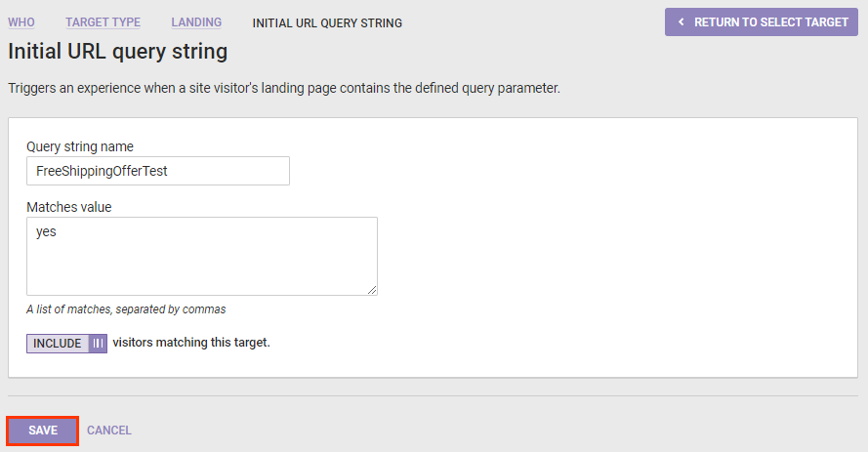Click the Initial URL query string heading
Image resolution: width=868 pixels, height=452 pixels.
[117, 51]
